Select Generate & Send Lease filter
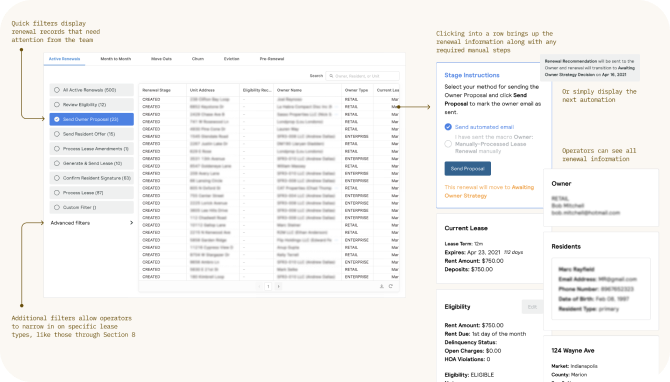670x382 pixels. [91, 163]
